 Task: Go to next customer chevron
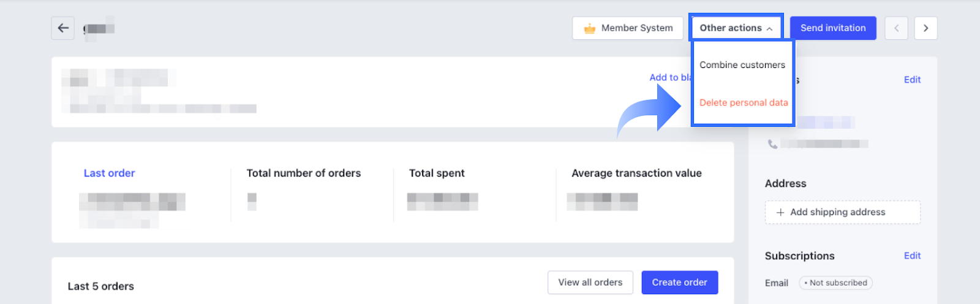point(925,28)
